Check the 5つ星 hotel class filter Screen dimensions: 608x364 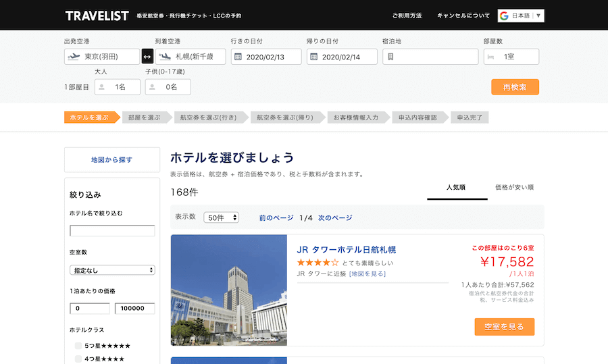78,346
